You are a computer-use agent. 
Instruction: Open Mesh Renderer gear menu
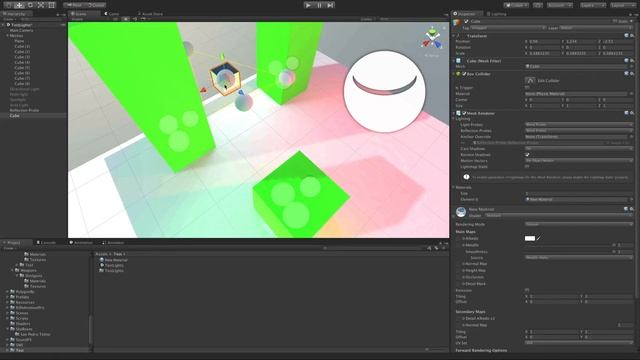point(632,113)
